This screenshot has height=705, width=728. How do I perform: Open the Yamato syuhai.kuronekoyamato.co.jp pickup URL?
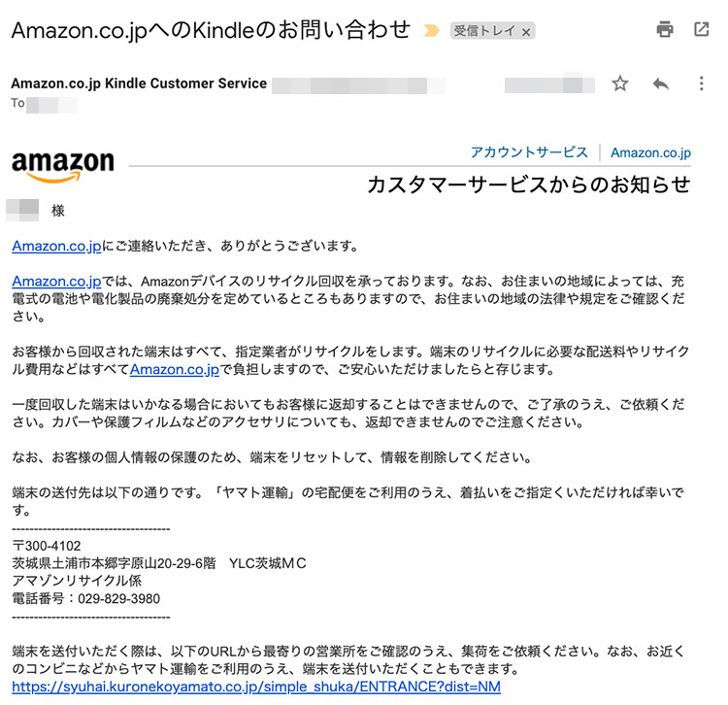(x=256, y=687)
